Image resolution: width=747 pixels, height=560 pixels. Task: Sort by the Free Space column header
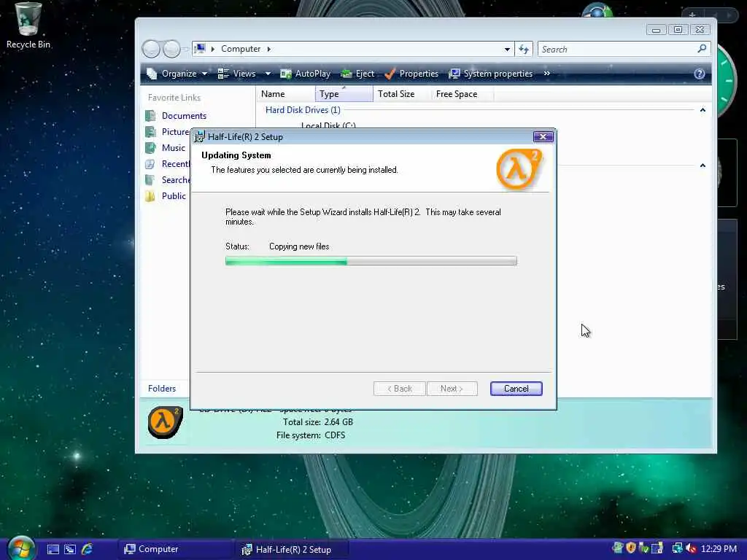point(462,94)
